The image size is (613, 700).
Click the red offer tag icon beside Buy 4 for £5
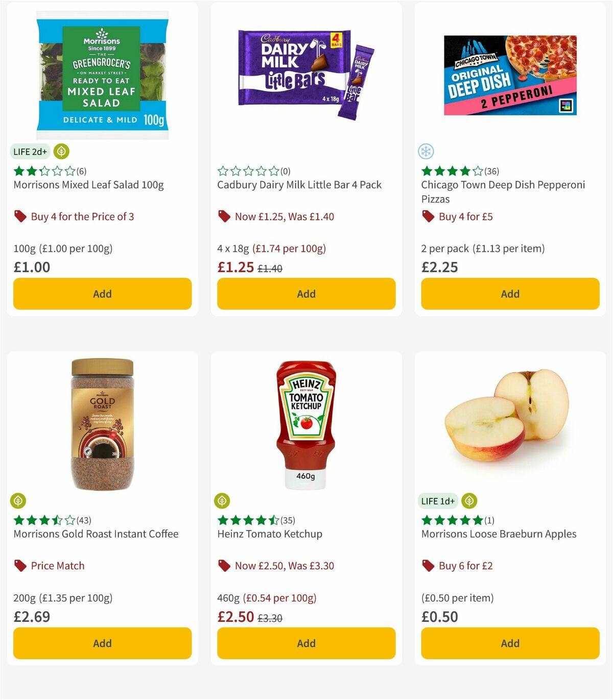point(428,216)
